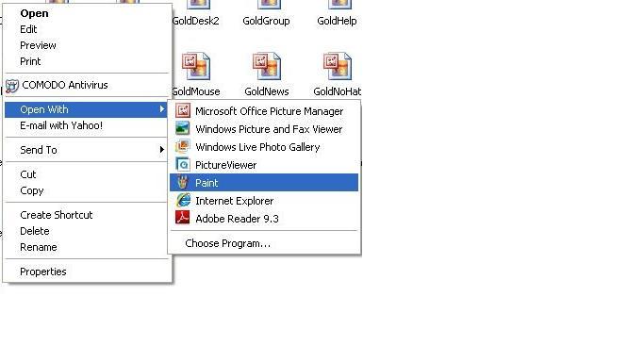The image size is (644, 362).
Task: Click the Paint brush-cup icon
Action: [x=183, y=182]
